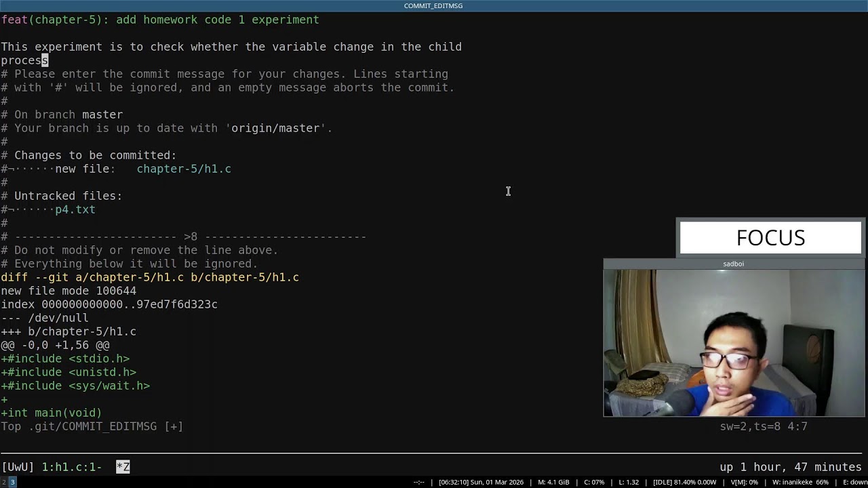Click the '+#include <sys/wait.h>' line
868x488 pixels.
tap(75, 386)
